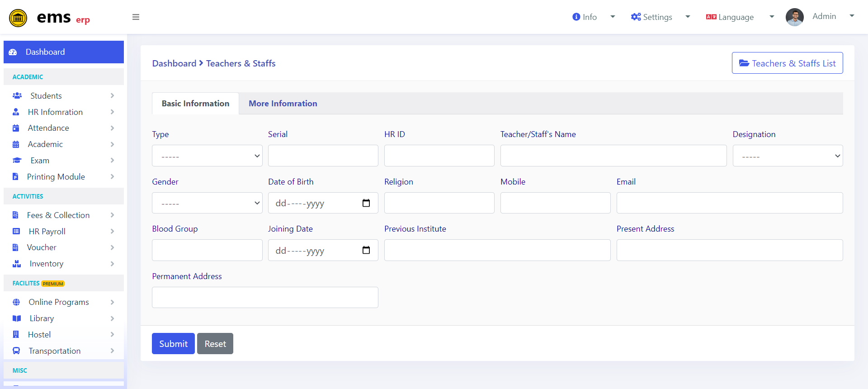
Task: Click the Library book icon in sidebar
Action: (x=17, y=318)
